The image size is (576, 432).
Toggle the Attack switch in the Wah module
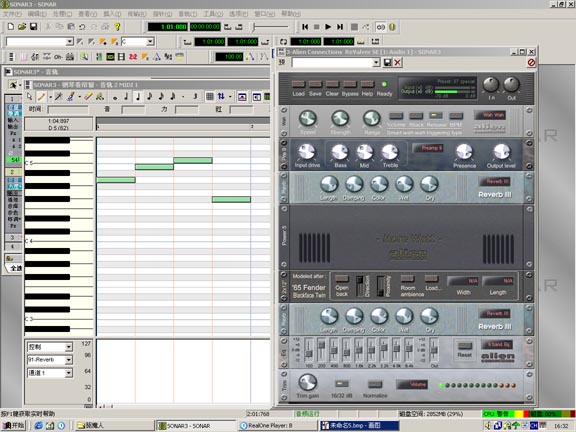click(x=416, y=116)
